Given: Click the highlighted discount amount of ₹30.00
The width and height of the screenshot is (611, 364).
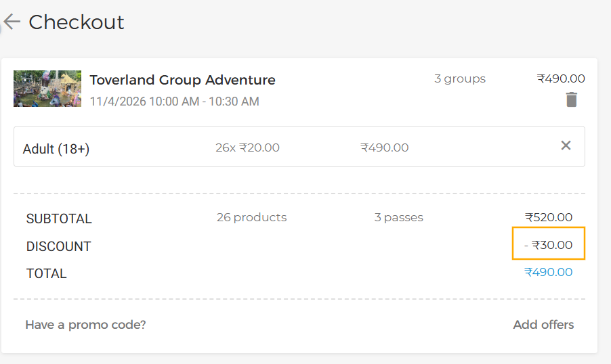Looking at the screenshot, I should coord(548,245).
